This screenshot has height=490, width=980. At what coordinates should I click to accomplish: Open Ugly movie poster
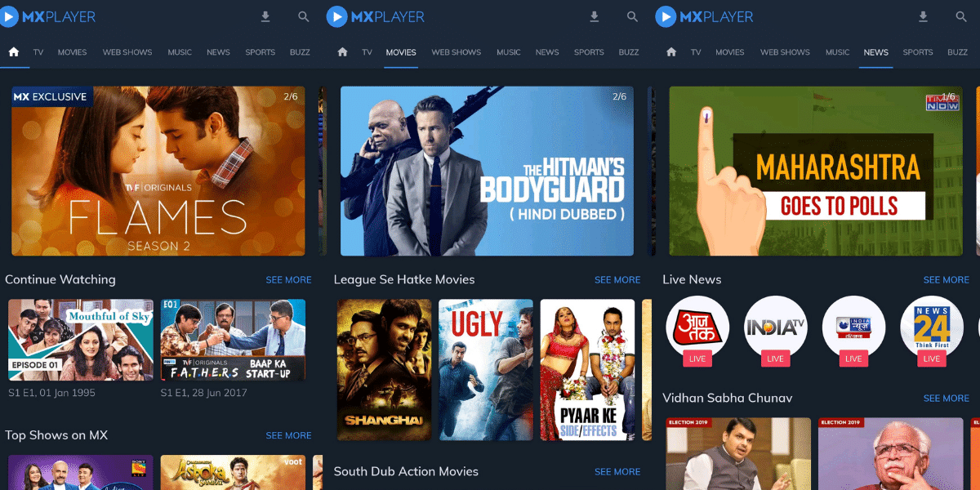tap(486, 370)
